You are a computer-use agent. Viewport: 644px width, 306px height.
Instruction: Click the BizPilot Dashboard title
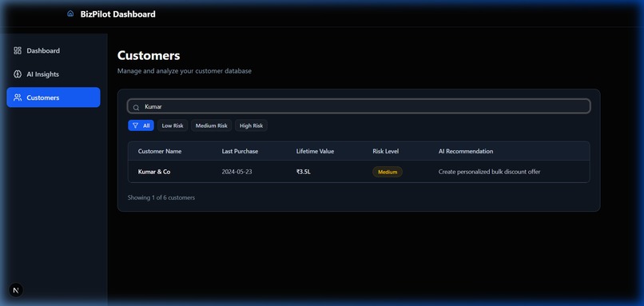click(118, 14)
